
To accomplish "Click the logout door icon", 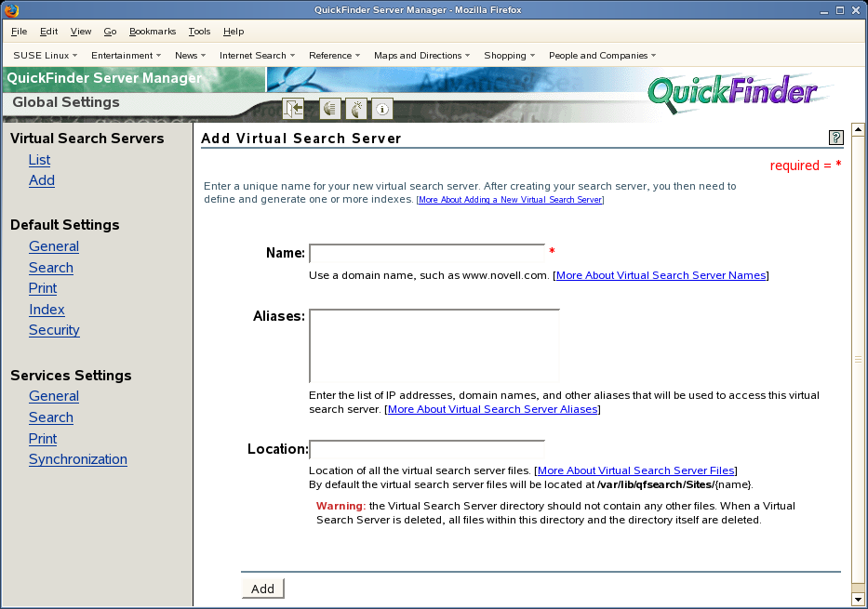I will [293, 109].
